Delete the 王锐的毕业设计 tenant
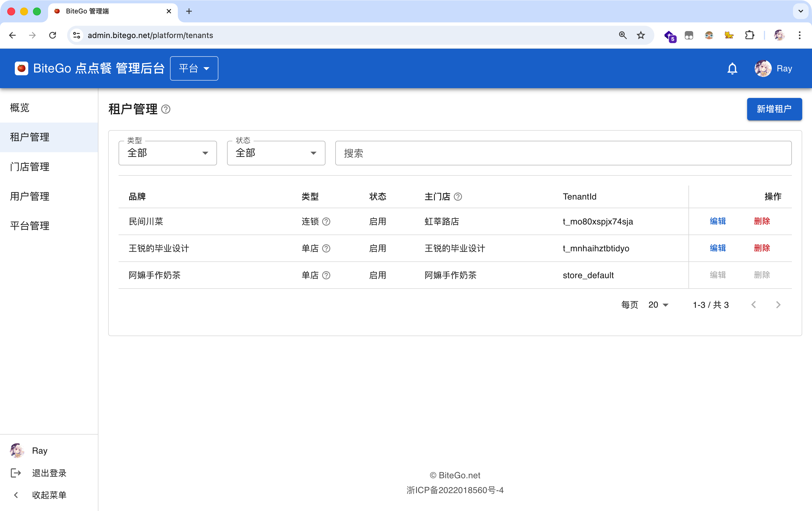The image size is (812, 511). tap(762, 249)
